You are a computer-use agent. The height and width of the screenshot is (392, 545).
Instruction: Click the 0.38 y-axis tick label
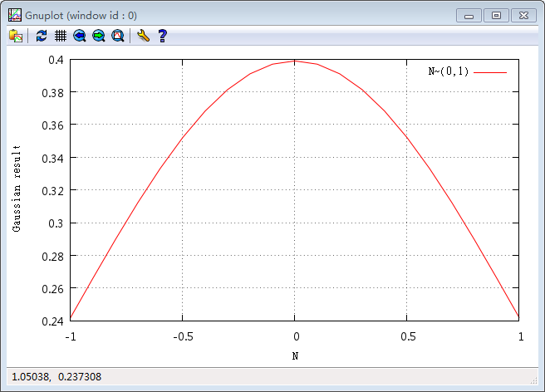coord(53,93)
